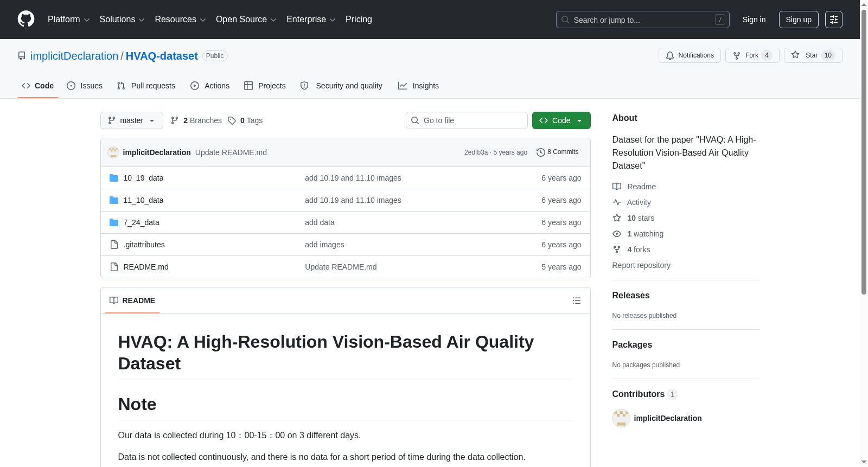The width and height of the screenshot is (868, 467).
Task: Click the Sign in link
Action: point(754,20)
